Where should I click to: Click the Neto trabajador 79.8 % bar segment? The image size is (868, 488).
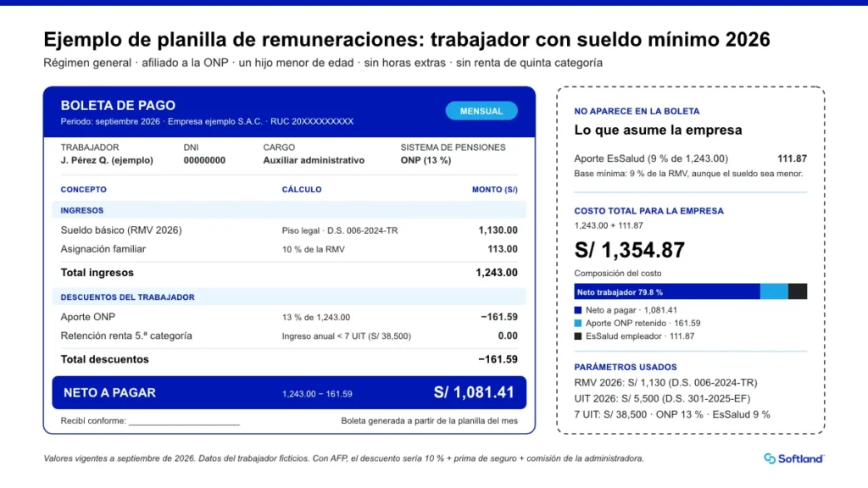(666, 291)
